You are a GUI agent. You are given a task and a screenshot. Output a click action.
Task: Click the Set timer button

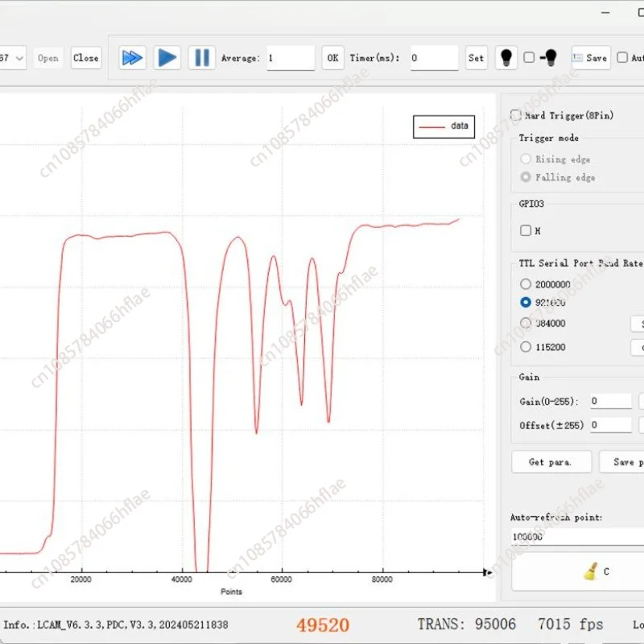coord(476,58)
